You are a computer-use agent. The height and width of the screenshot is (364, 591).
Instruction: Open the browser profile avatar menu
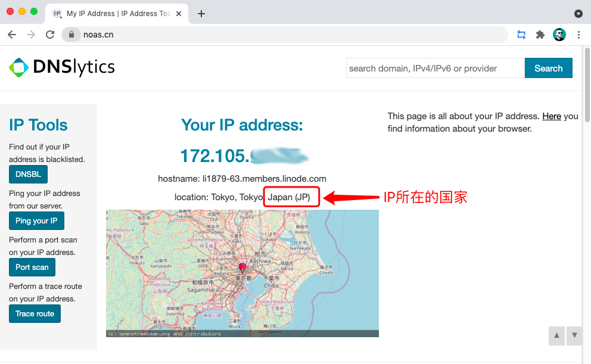point(559,35)
